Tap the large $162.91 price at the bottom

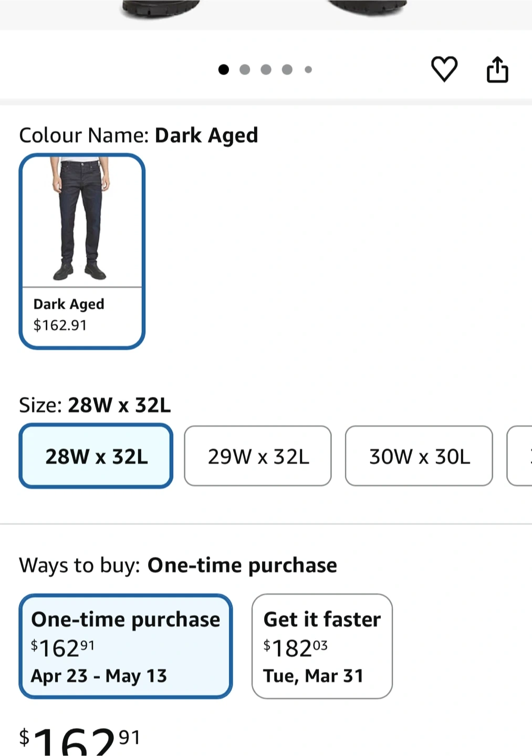[79, 740]
